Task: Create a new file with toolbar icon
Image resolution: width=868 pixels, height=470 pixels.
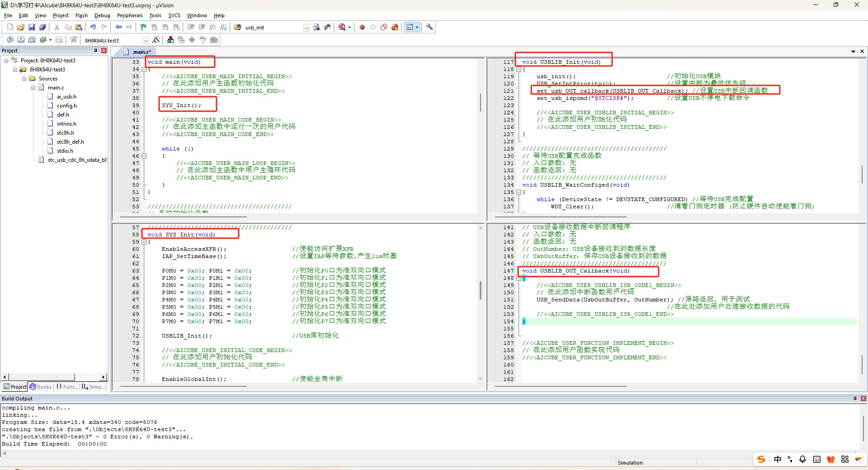Action: click(10, 27)
